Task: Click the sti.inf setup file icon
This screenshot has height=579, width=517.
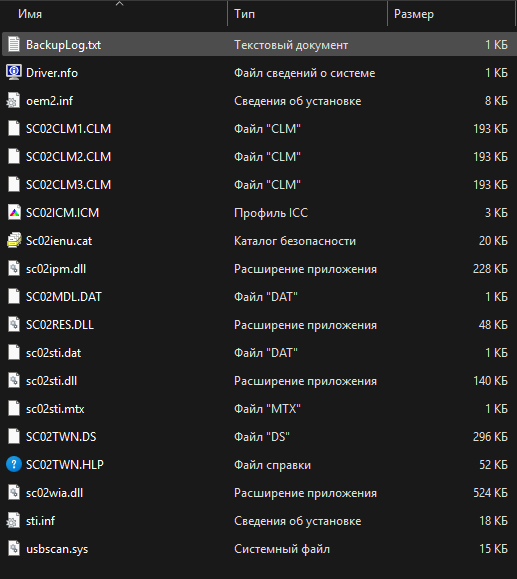Action: tap(14, 520)
